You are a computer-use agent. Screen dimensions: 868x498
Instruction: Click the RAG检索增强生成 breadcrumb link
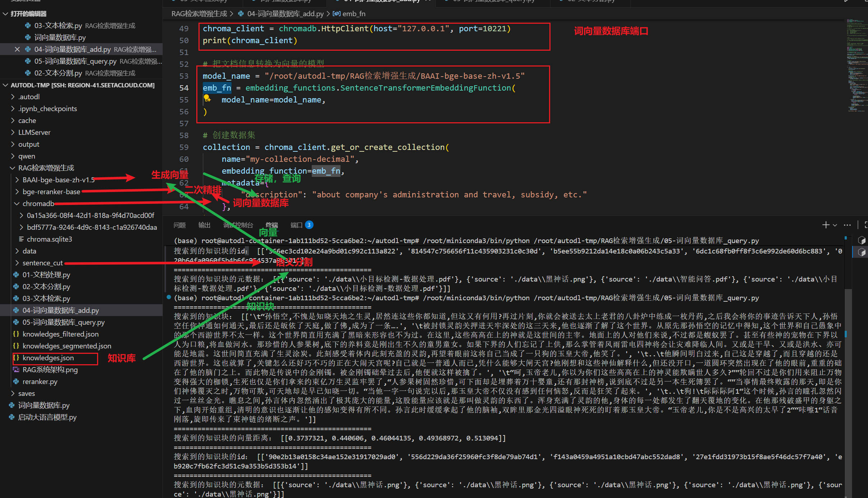pyautogui.click(x=199, y=14)
